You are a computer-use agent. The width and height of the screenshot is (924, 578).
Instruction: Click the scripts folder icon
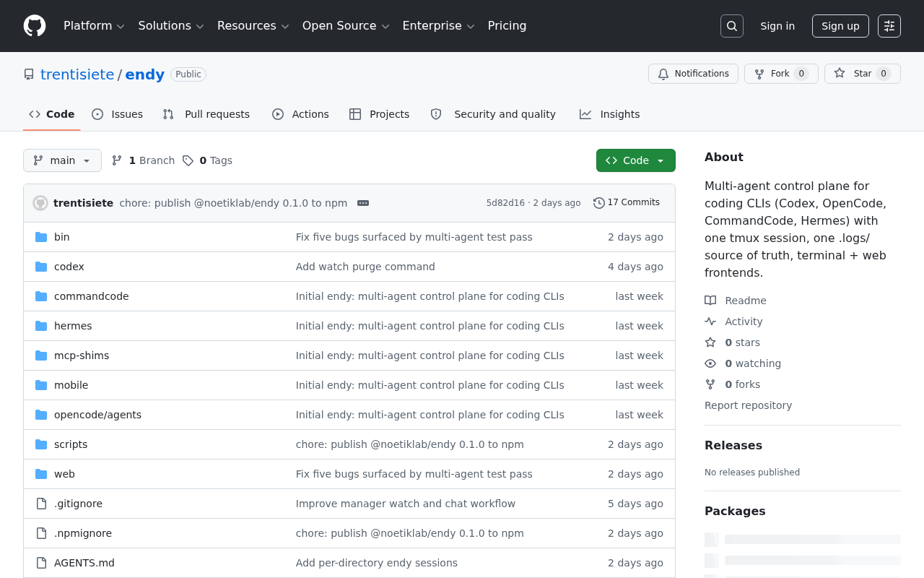coord(41,444)
